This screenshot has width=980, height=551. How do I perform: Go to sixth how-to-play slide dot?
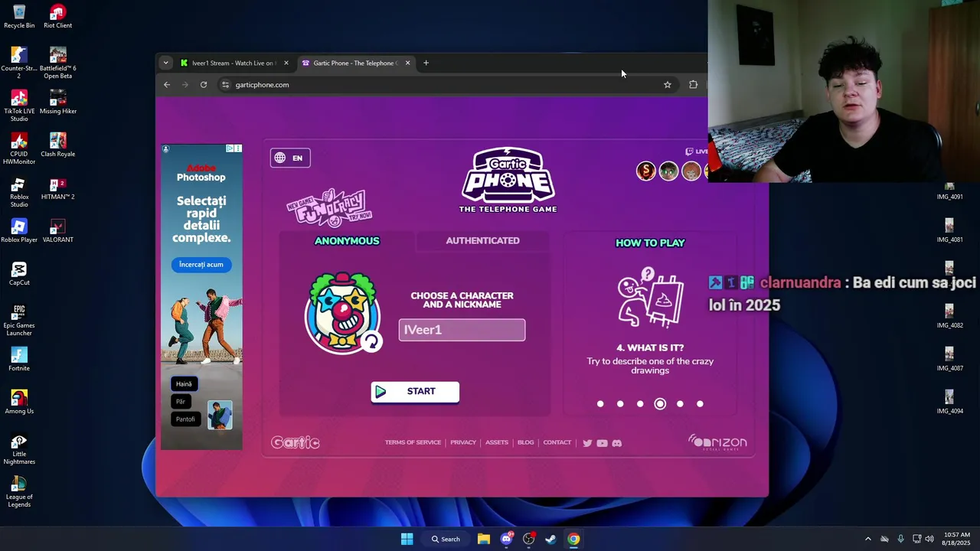coord(700,404)
